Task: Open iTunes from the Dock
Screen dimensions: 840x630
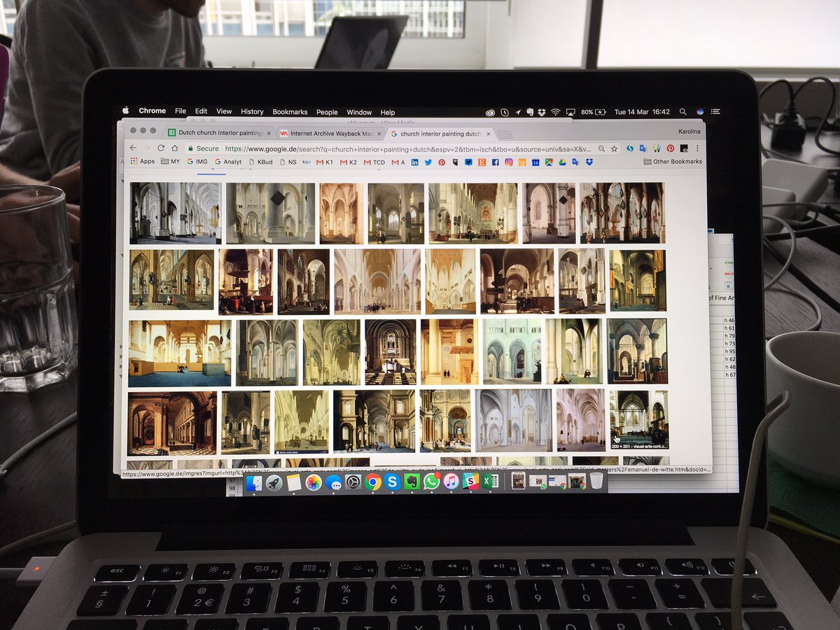Action: [x=451, y=482]
